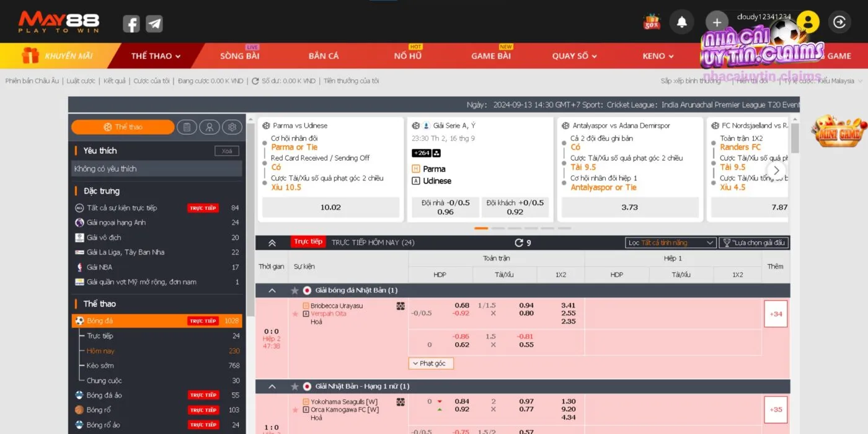The width and height of the screenshot is (868, 434).
Task: Toggle favorite star for Yokohama Seagulls match
Action: point(295,410)
